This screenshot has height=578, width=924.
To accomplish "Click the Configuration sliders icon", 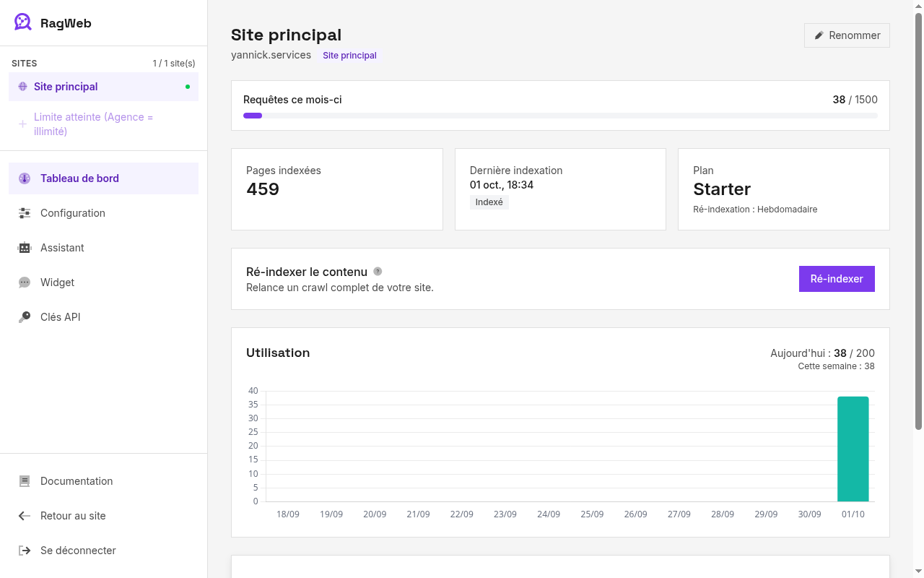I will pos(25,213).
